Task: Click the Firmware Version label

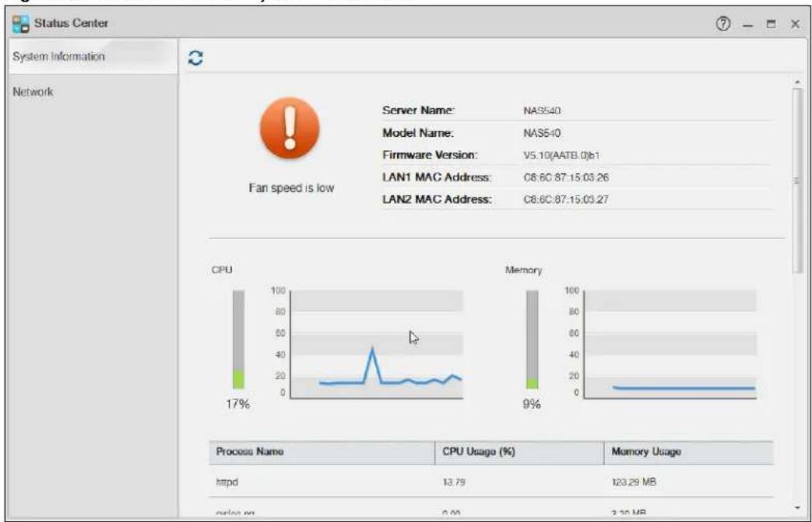Action: [x=430, y=155]
